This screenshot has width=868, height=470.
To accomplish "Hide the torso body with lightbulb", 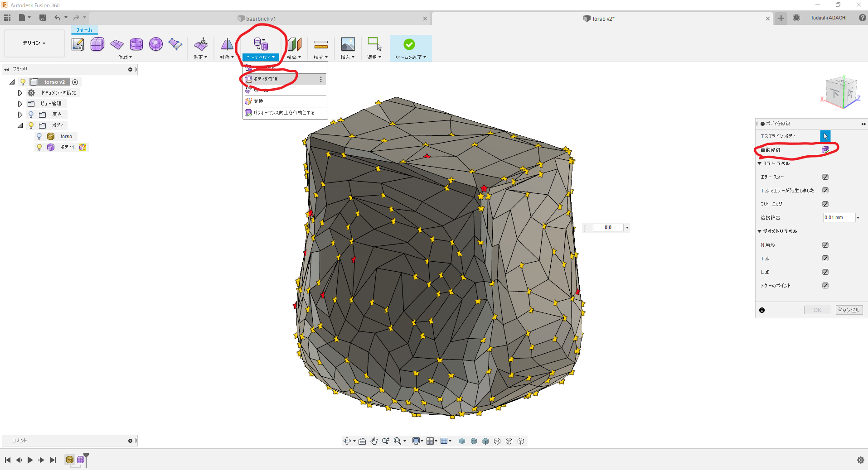I will coord(39,136).
